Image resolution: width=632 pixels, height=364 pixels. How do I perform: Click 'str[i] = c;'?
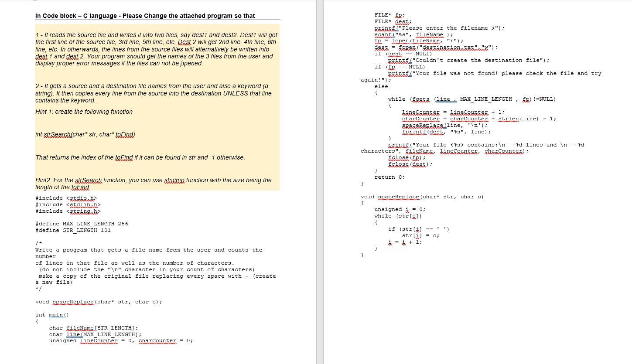[420, 235]
